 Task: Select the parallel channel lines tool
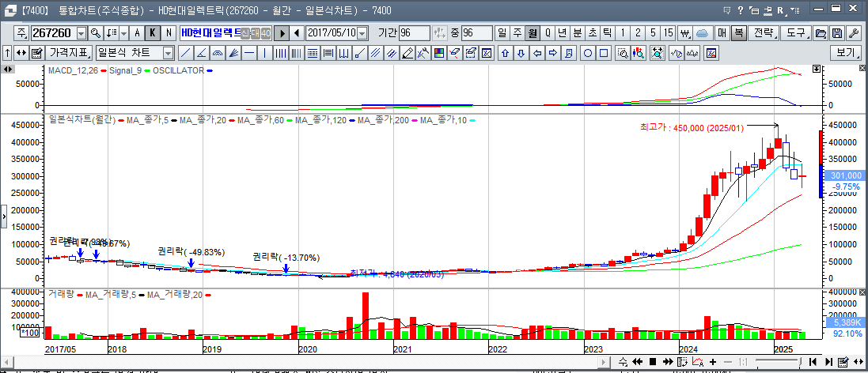pos(376,54)
